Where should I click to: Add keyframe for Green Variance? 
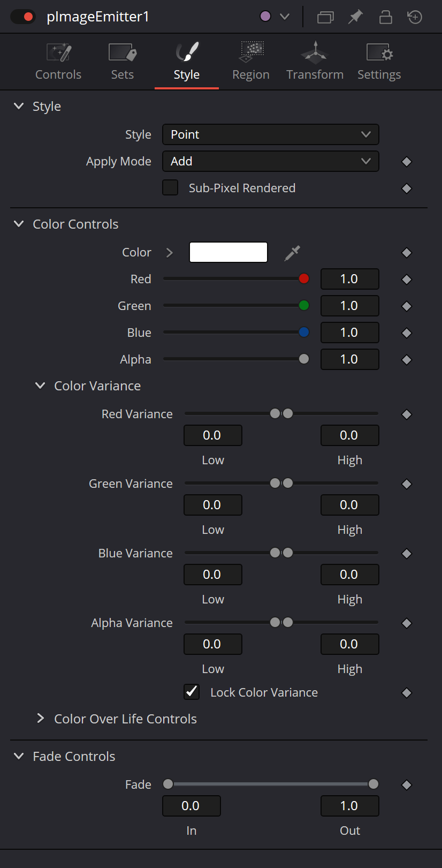pyautogui.click(x=407, y=484)
